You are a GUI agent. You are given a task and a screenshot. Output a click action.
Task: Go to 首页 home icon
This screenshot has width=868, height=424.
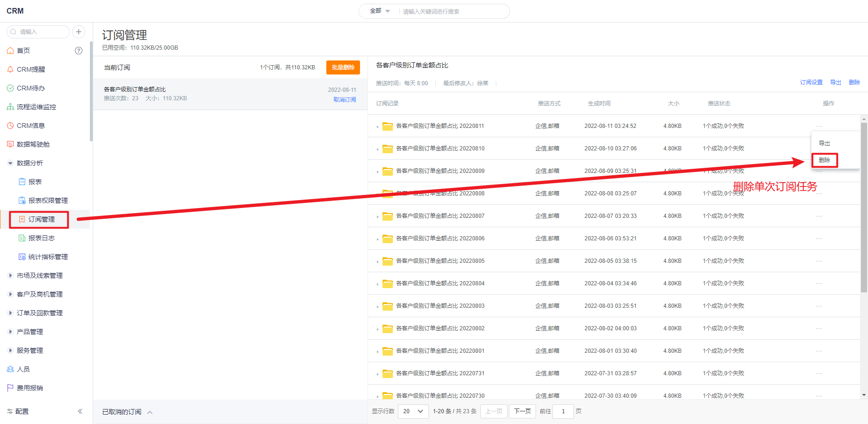pos(10,51)
